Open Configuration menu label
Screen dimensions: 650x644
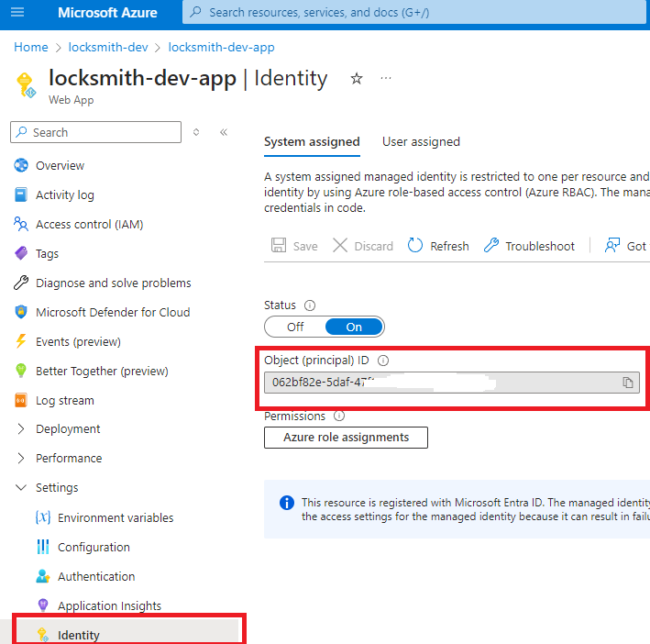tap(94, 547)
